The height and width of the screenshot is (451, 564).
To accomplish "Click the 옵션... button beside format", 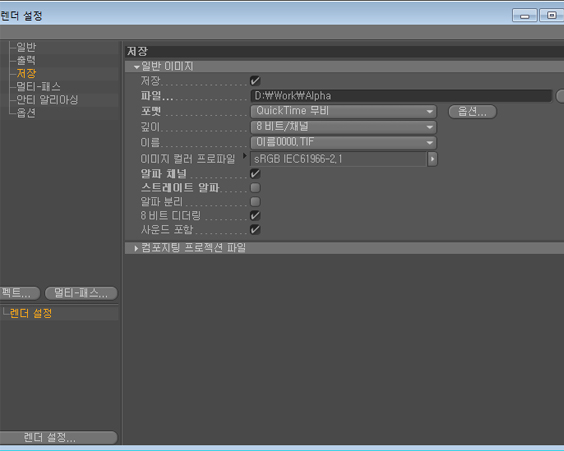I will [x=472, y=111].
